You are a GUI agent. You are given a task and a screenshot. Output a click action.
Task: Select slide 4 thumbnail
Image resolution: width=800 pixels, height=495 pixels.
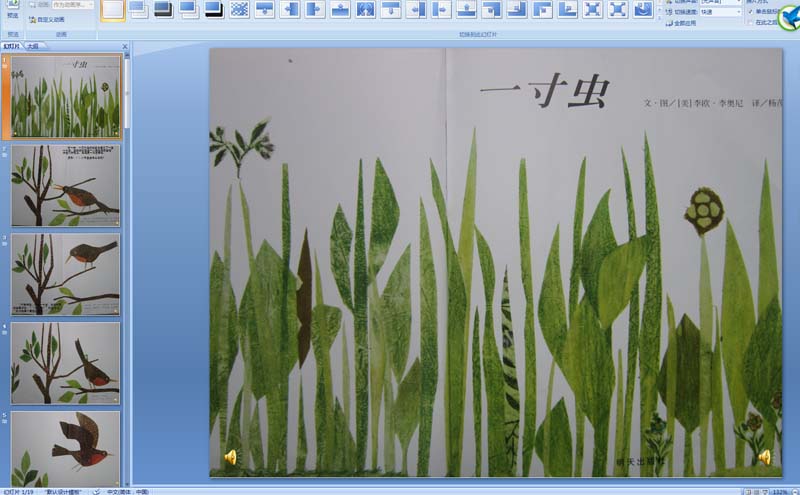66,363
